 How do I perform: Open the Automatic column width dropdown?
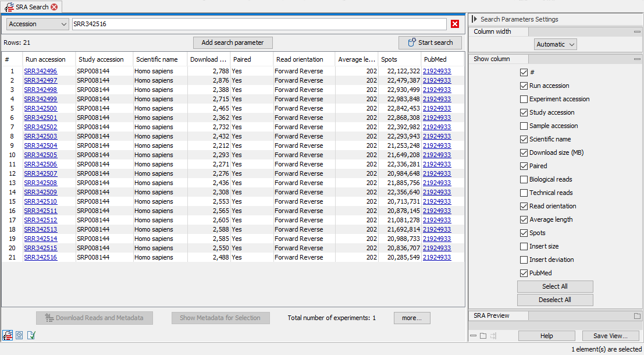coord(555,44)
